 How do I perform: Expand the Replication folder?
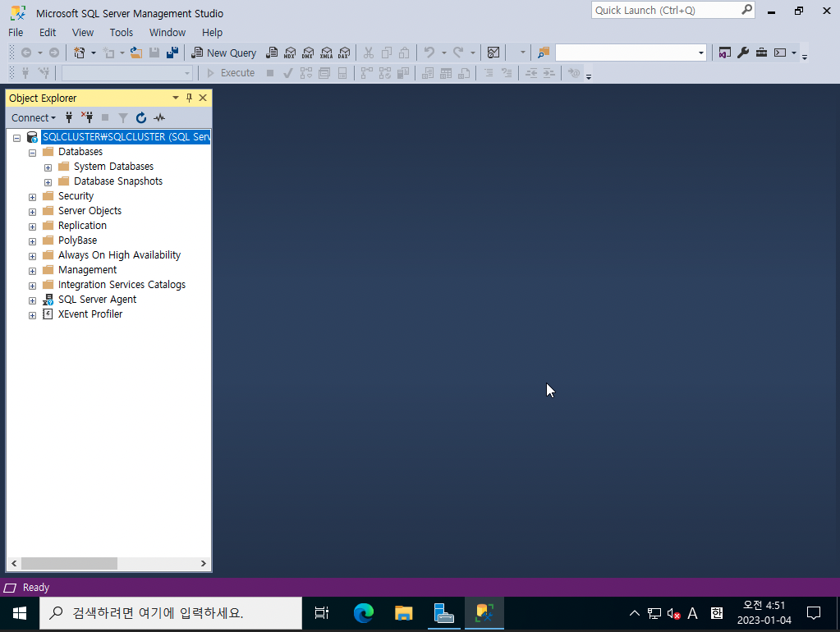[32, 227]
